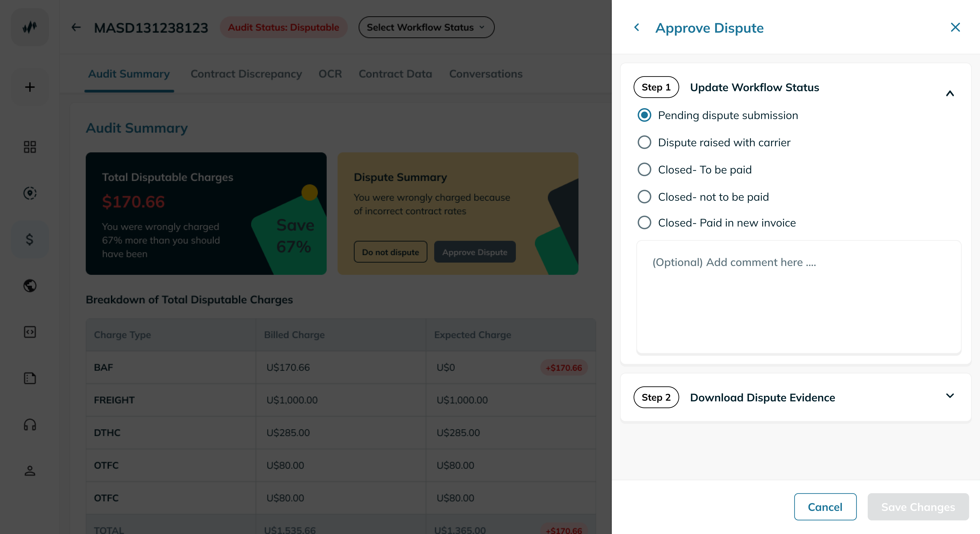Screen dimensions: 980x534
Task: Switch to OCR tab
Action: (x=330, y=74)
